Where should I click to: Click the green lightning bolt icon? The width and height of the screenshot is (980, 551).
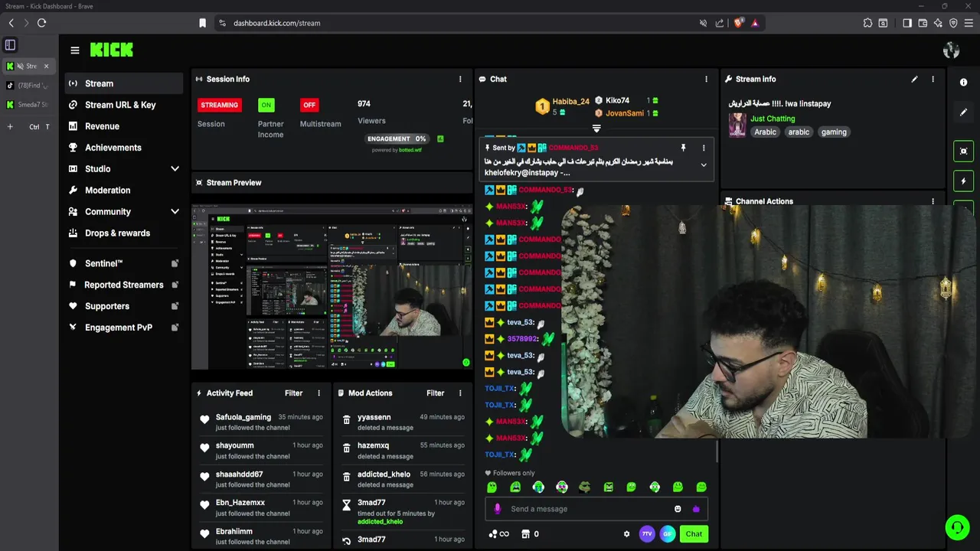(x=964, y=181)
